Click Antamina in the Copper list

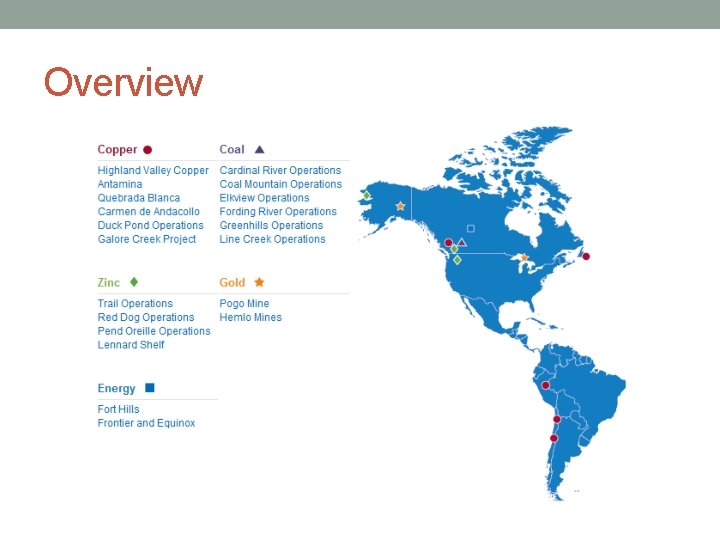[x=120, y=184]
